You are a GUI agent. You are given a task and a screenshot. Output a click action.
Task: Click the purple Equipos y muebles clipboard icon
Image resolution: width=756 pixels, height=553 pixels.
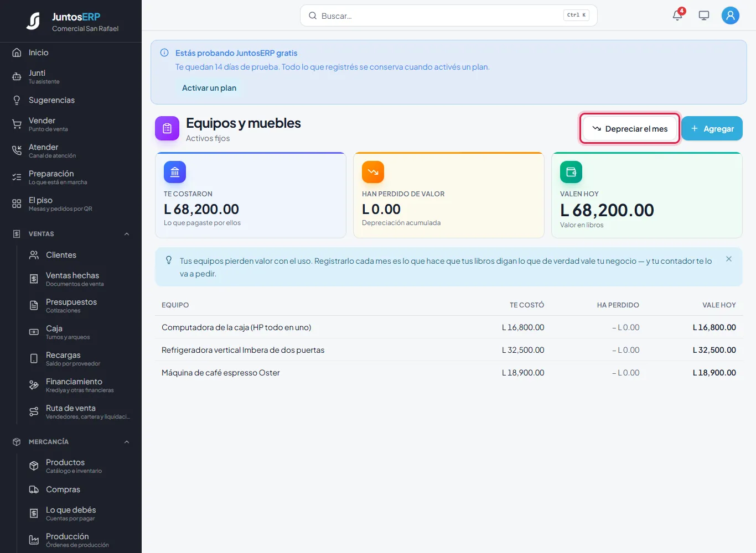167,128
